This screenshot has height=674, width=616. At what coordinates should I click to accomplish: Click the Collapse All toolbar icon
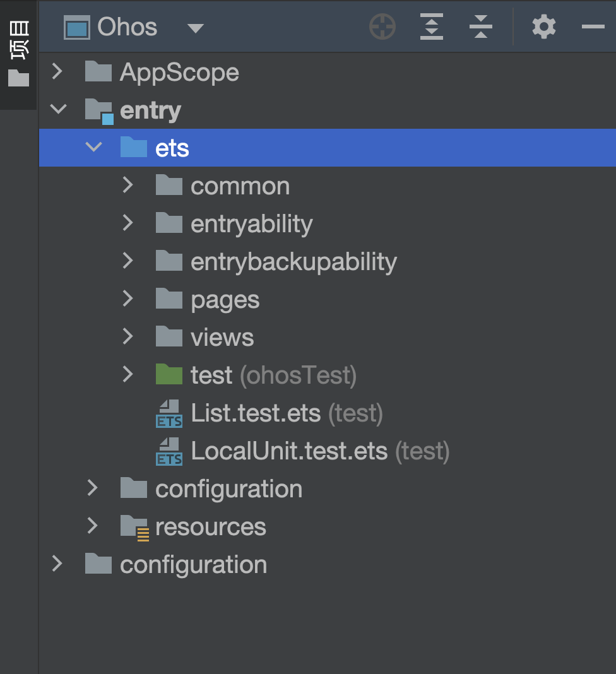click(x=481, y=27)
